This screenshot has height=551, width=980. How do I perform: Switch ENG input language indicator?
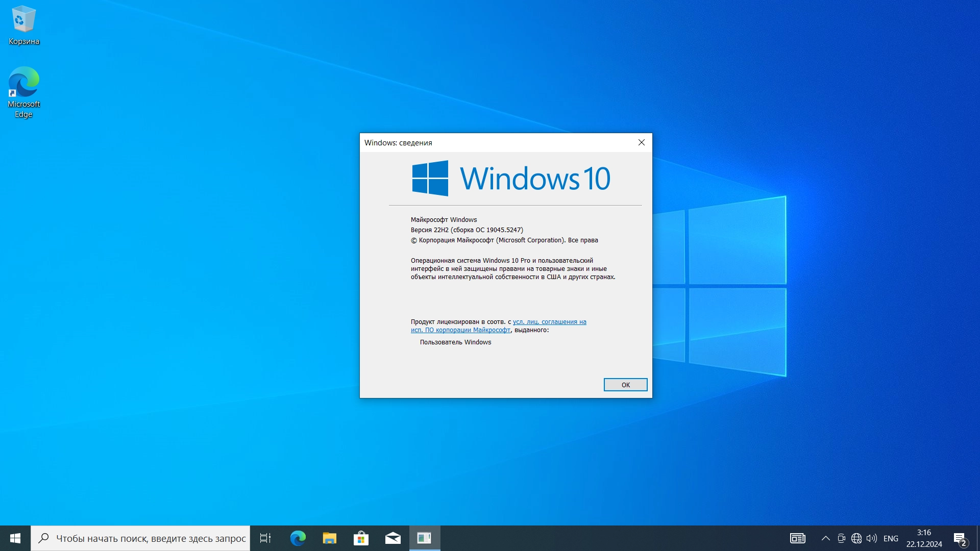[x=891, y=538]
